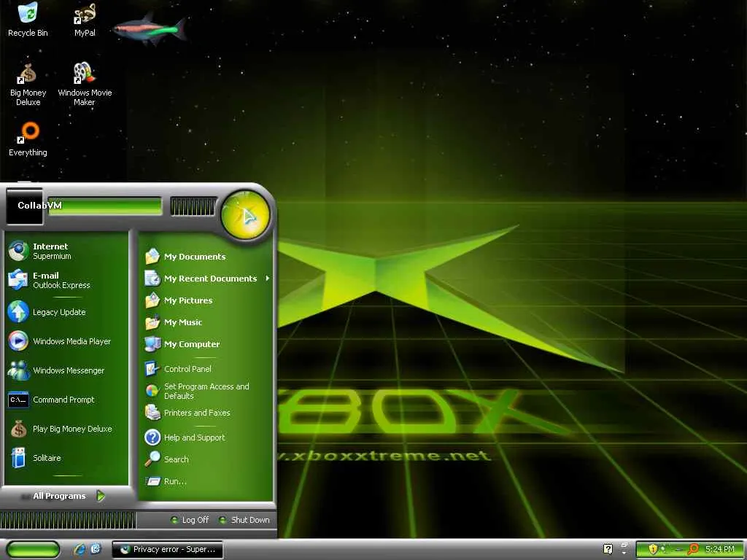Screen dimensions: 747x560
Task: Launch Command Prompt from the Start menu
Action: click(66, 400)
